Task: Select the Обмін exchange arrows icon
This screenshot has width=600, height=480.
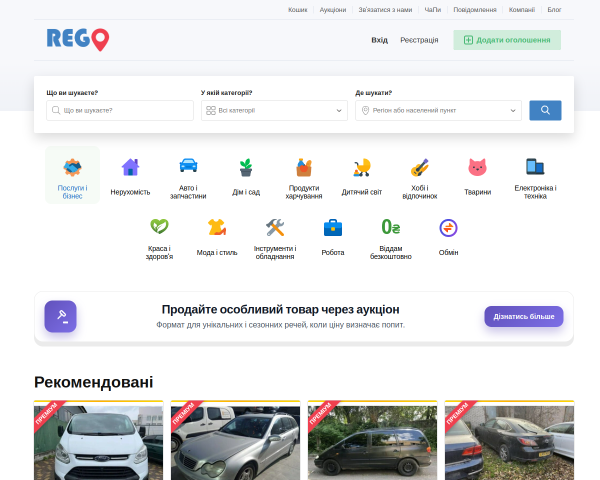Action: [448, 228]
